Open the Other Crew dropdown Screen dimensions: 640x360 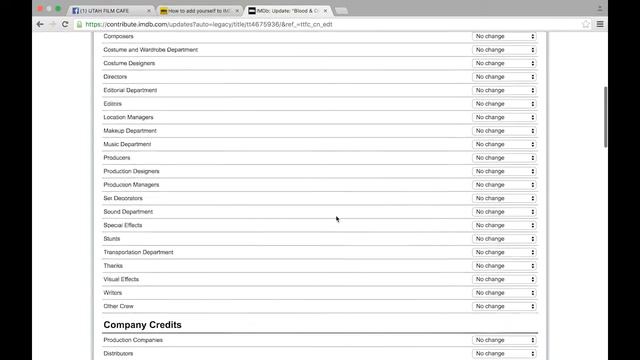(x=504, y=306)
